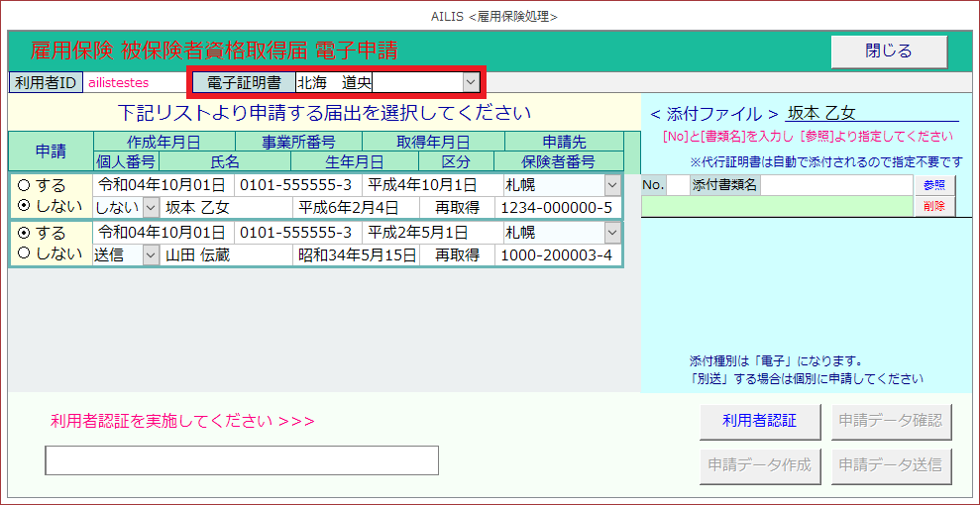980x505 pixels.
Task: Select する radio for 坂本 乙女 row
Action: click(x=24, y=185)
